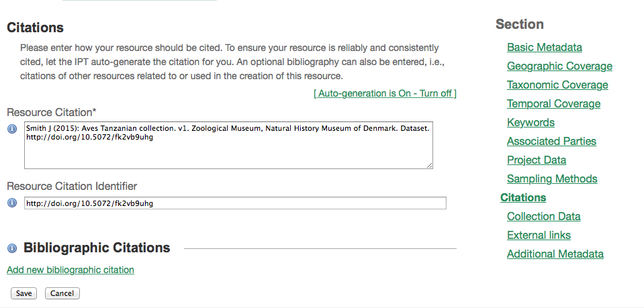Turn off citation auto-generation
Image resolution: width=644 pixels, height=308 pixels.
[x=385, y=93]
